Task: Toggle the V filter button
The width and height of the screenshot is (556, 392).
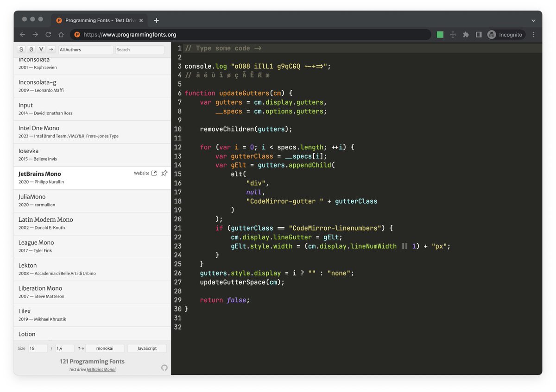Action: click(x=41, y=50)
